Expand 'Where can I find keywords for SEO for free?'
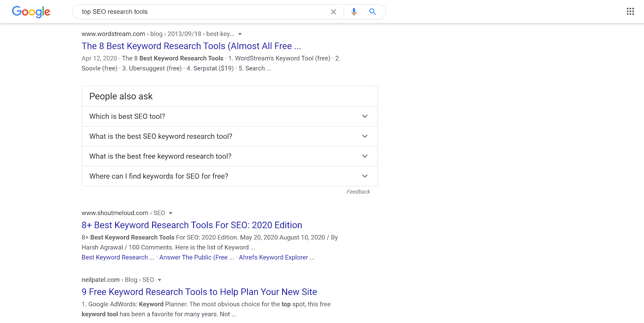The height and width of the screenshot is (323, 644). 229,176
